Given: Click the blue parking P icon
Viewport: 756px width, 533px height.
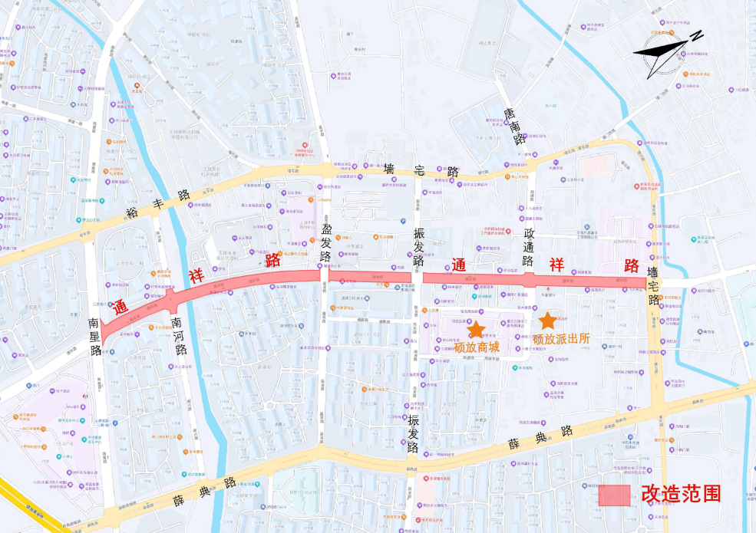Looking at the screenshot, I should pyautogui.click(x=403, y=221).
